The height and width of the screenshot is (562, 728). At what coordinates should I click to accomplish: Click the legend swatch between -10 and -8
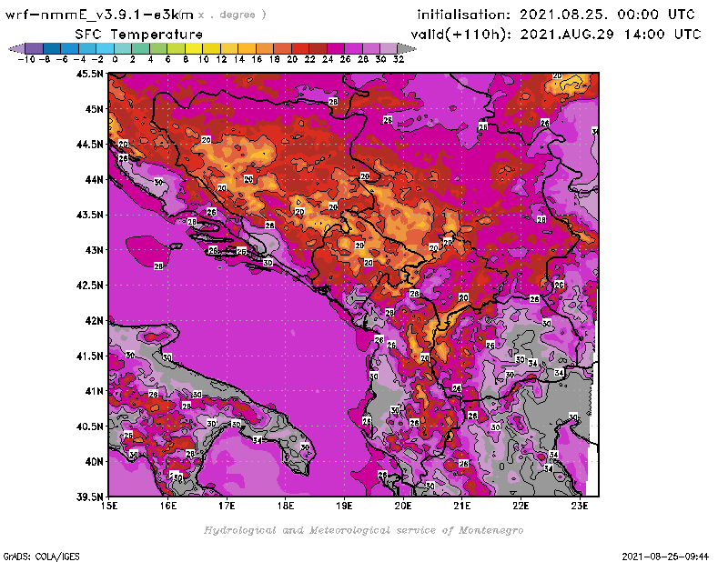[x=35, y=48]
